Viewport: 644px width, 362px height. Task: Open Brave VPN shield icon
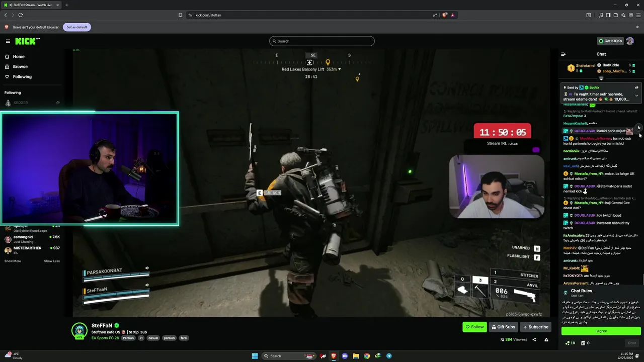pyautogui.click(x=631, y=15)
